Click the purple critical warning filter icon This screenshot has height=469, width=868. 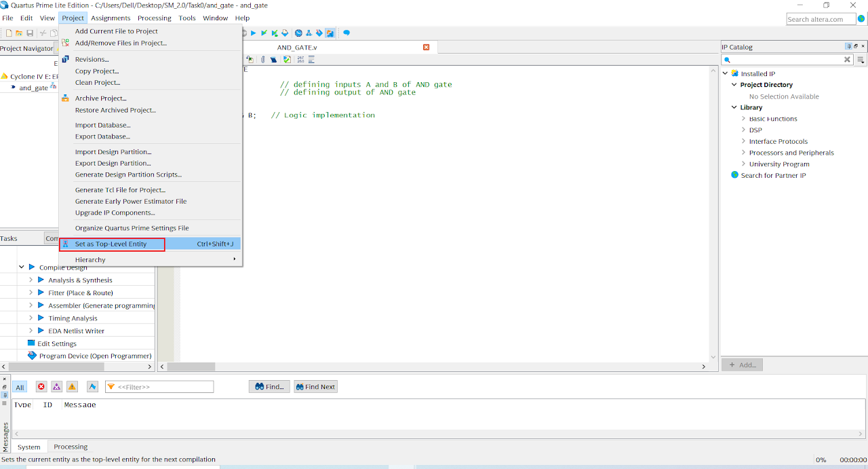57,387
